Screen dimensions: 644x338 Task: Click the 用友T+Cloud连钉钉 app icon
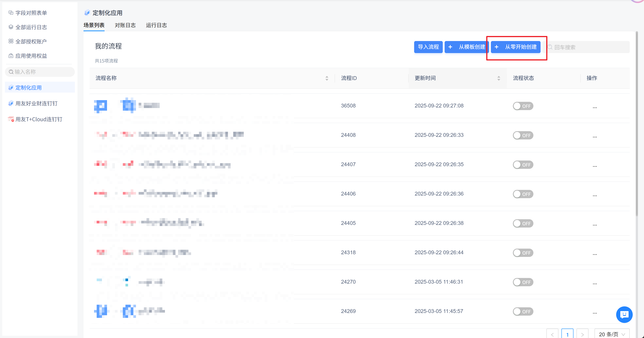11,119
